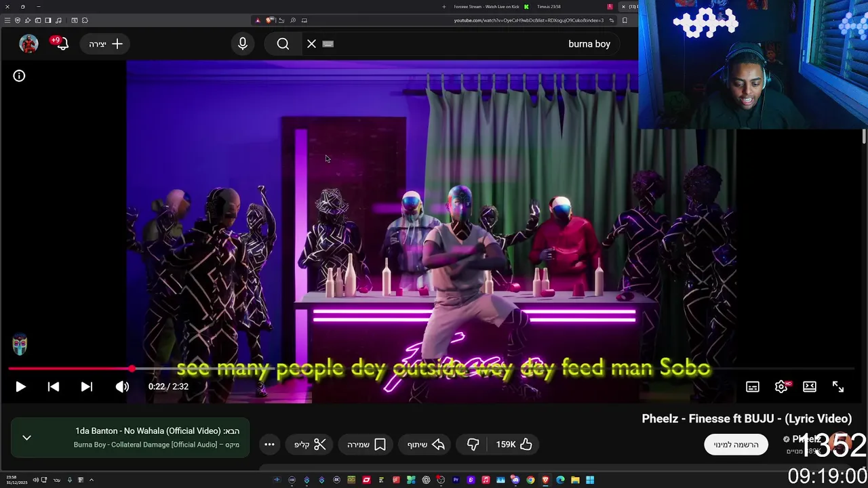The height and width of the screenshot is (488, 868).
Task: Run search with the magnifier icon
Action: 283,44
